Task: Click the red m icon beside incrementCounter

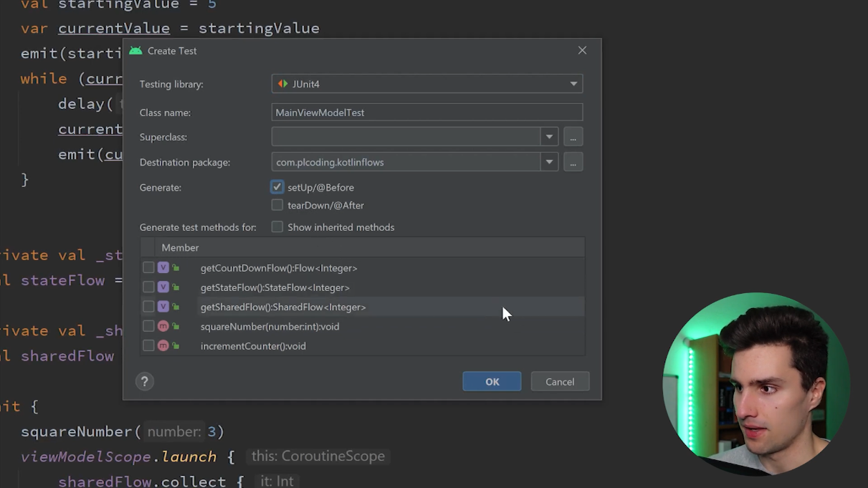Action: coord(163,345)
